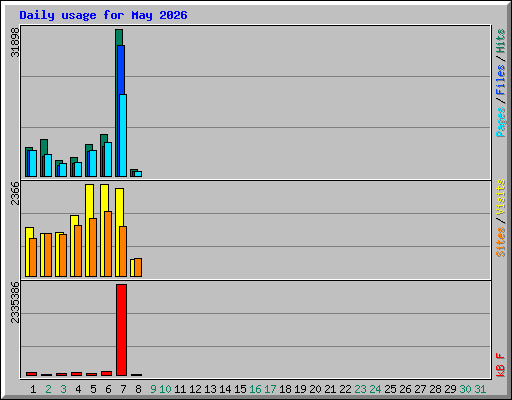Screen dimensions: 512x400
Task: Select the red kilobytes bar for day 1
Action: (31, 374)
